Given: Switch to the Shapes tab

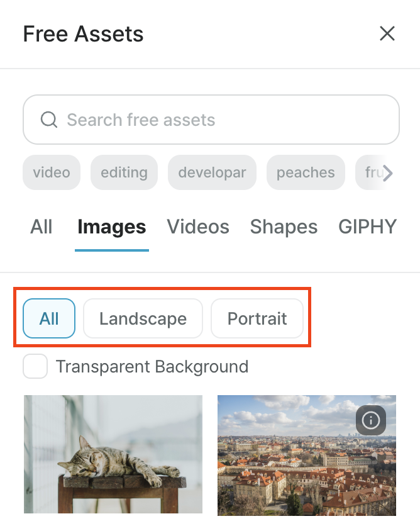Looking at the screenshot, I should click(284, 227).
